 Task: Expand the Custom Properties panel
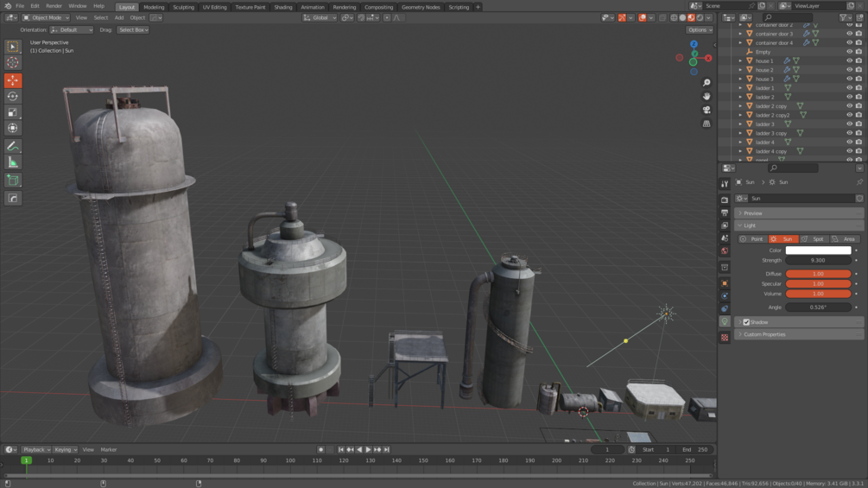[799, 334]
